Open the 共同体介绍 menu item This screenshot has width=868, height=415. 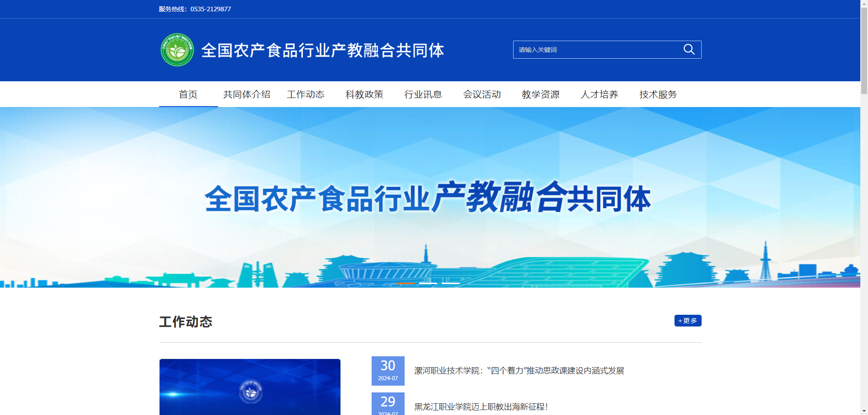coord(246,94)
